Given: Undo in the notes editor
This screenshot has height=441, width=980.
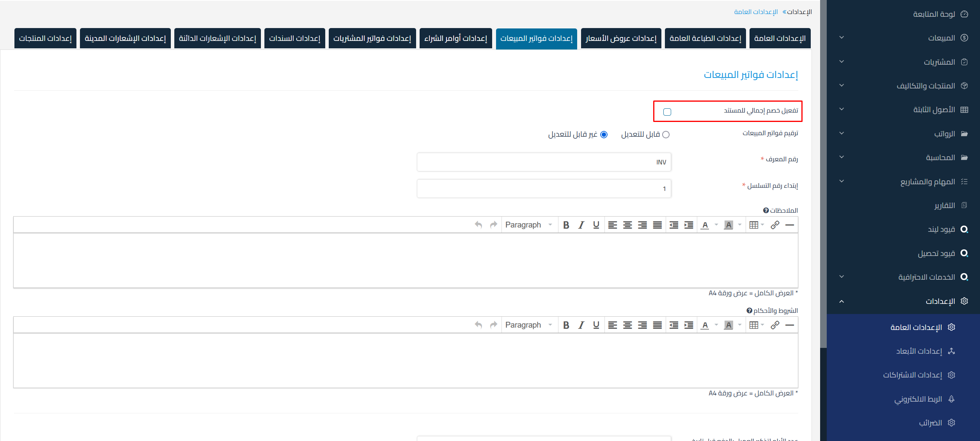Looking at the screenshot, I should [478, 225].
